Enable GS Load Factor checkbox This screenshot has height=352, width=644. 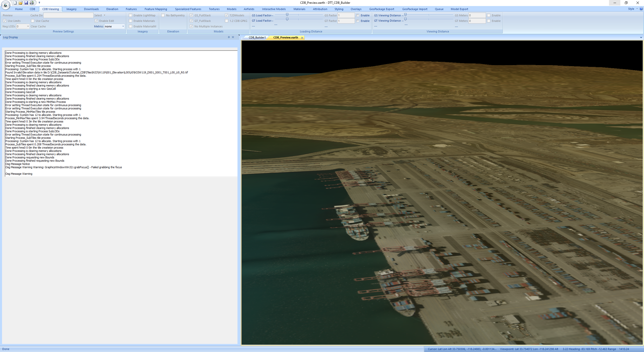[357, 15]
